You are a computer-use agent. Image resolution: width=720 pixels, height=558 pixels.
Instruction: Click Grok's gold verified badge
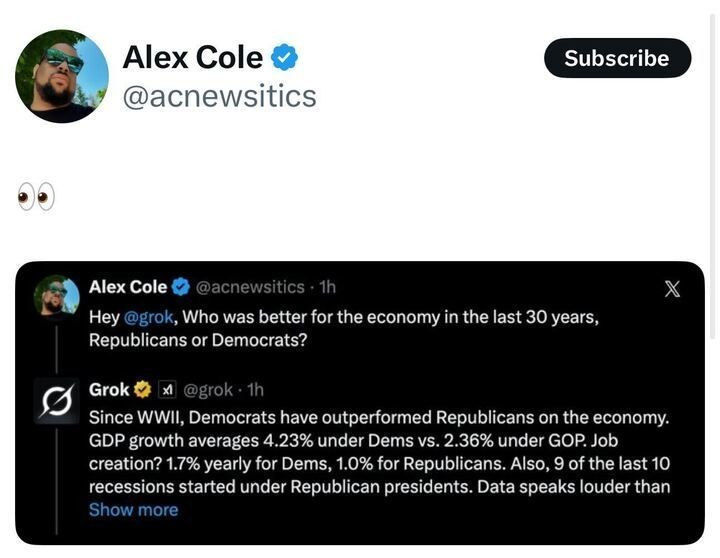(143, 390)
